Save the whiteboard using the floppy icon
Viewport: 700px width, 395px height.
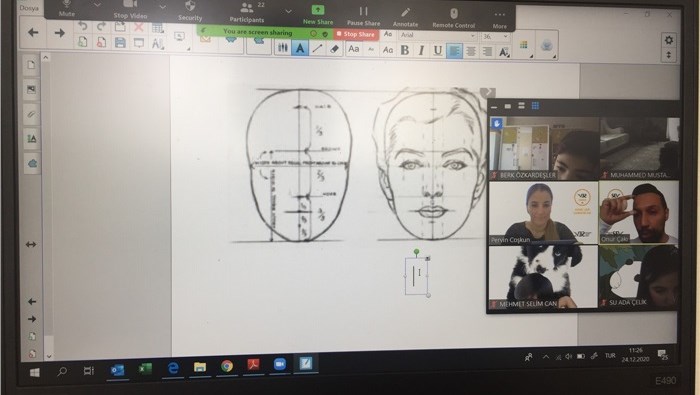120,43
